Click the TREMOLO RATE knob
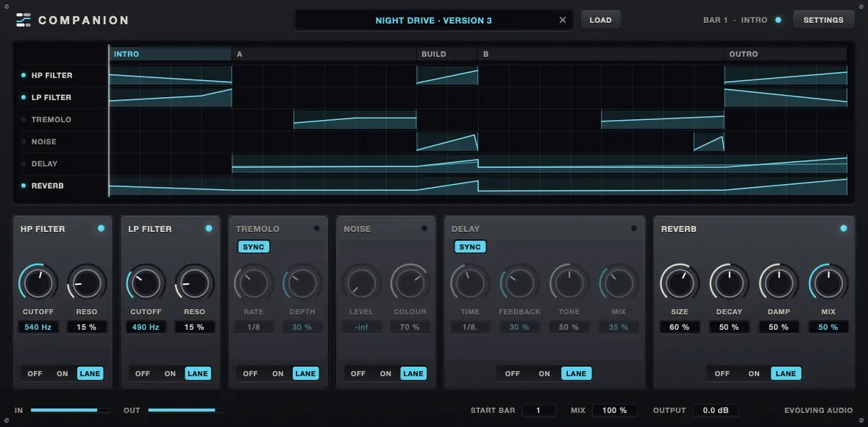Viewport: 868px width, 427px height. coord(254,283)
